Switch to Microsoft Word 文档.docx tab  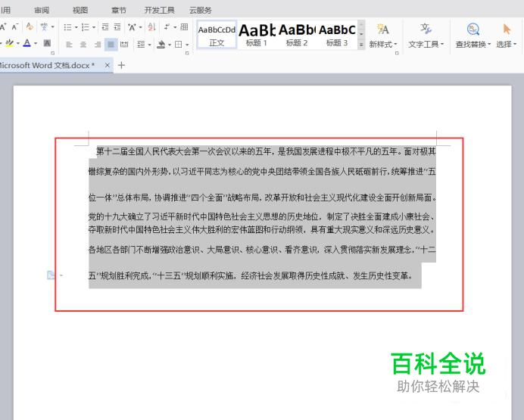click(x=46, y=65)
